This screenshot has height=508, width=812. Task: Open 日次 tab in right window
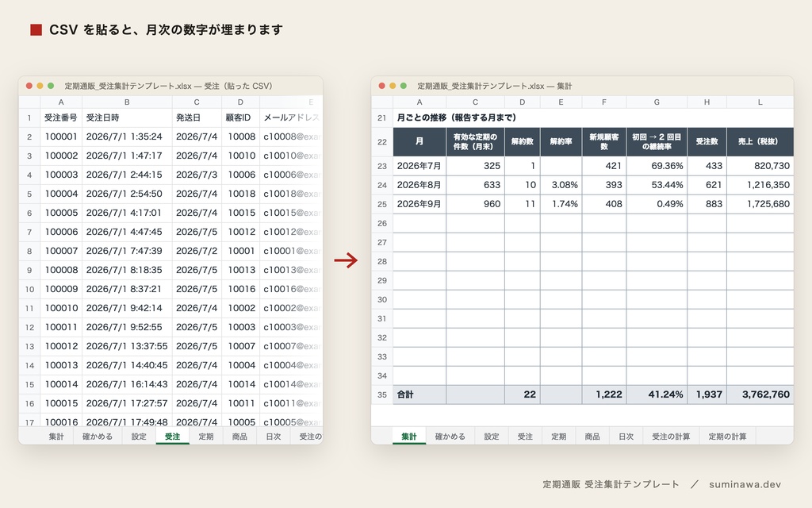[x=626, y=437]
